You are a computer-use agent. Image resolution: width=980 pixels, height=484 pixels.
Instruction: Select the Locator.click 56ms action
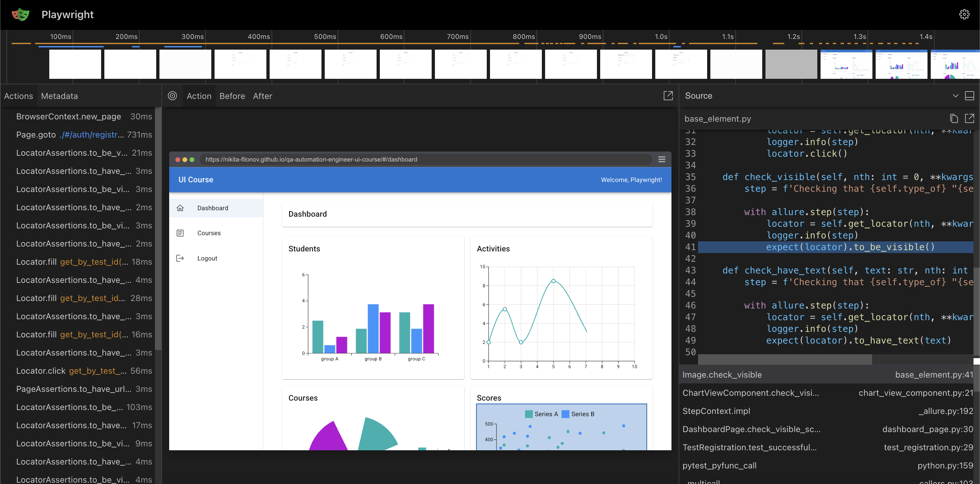point(78,371)
